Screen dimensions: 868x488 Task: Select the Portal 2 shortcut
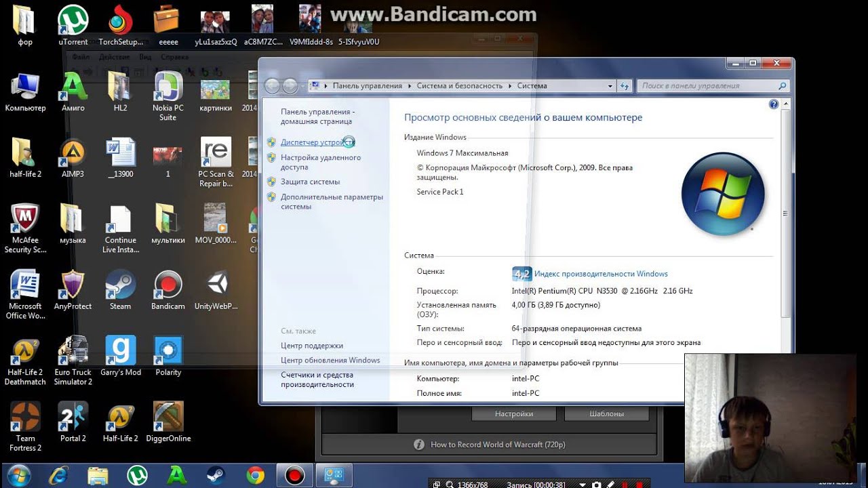(x=73, y=422)
